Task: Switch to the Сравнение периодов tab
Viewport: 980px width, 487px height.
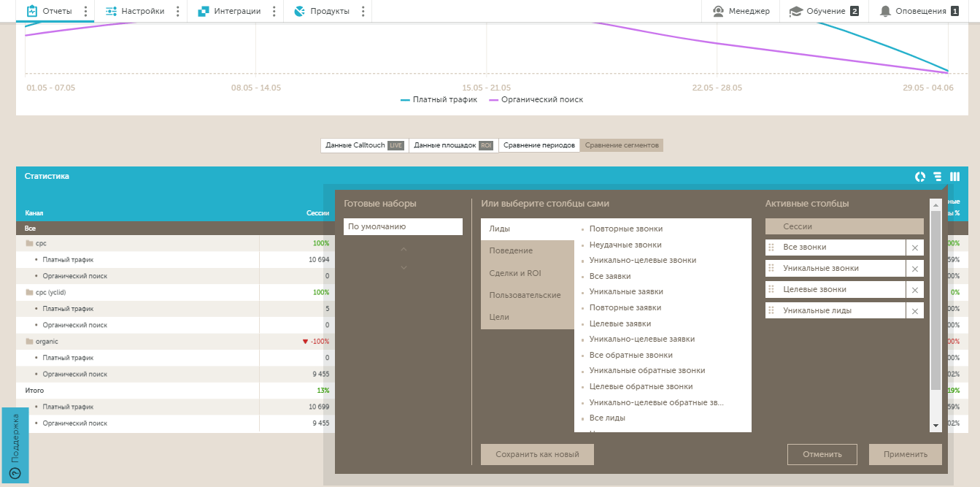Action: point(539,145)
